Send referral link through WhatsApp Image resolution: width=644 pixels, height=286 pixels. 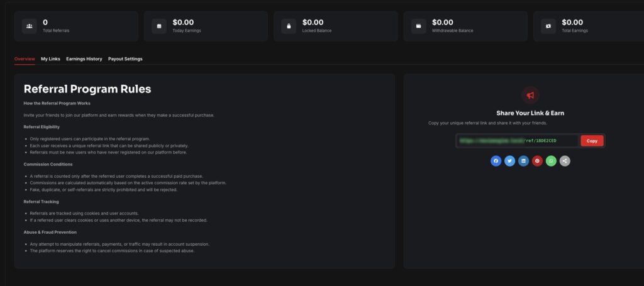(x=552, y=161)
